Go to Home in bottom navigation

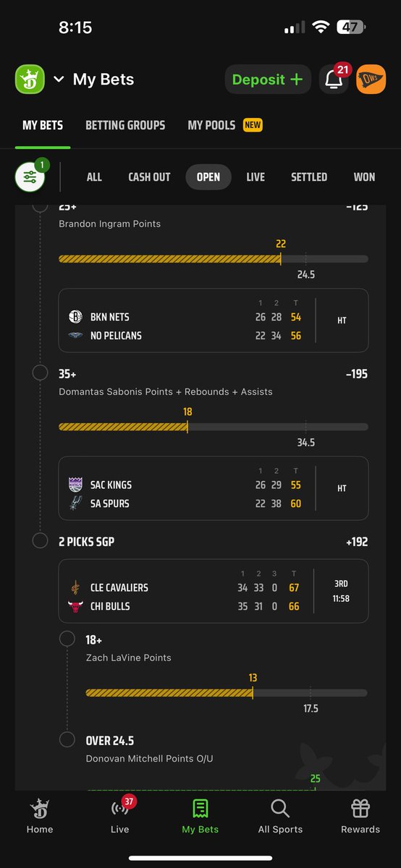40,816
